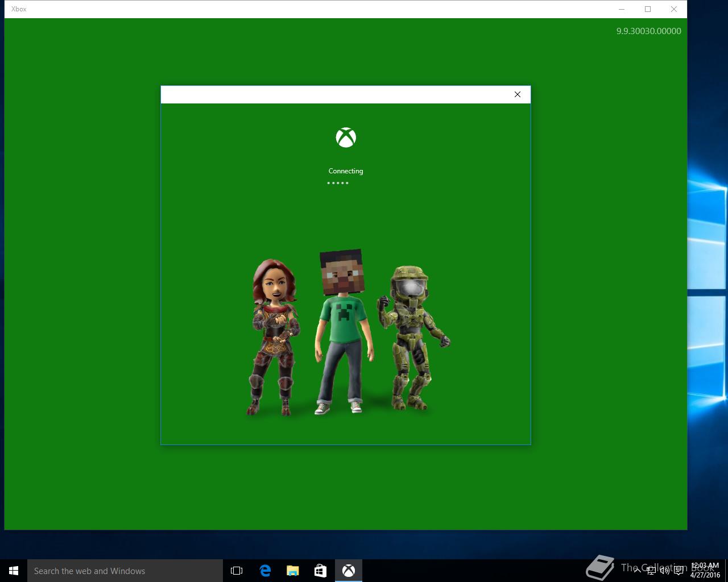Maximize the Xbox app window
The image size is (728, 582).
pyautogui.click(x=648, y=9)
